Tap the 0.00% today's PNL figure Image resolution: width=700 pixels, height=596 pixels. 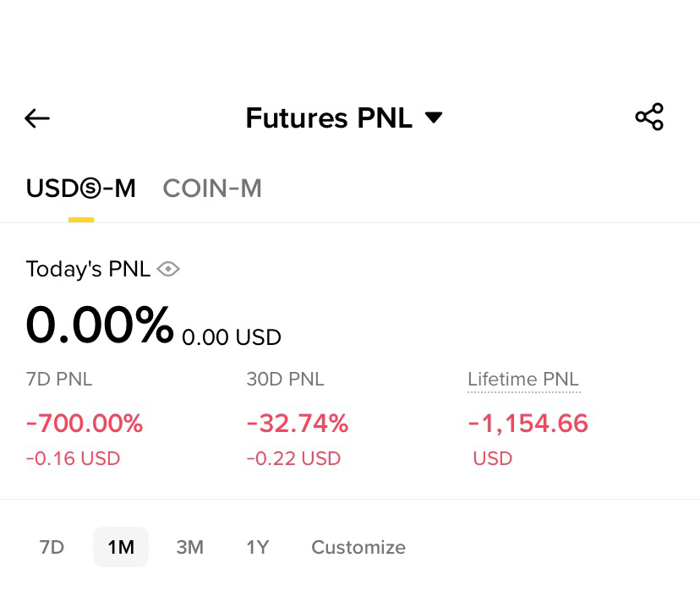click(100, 325)
